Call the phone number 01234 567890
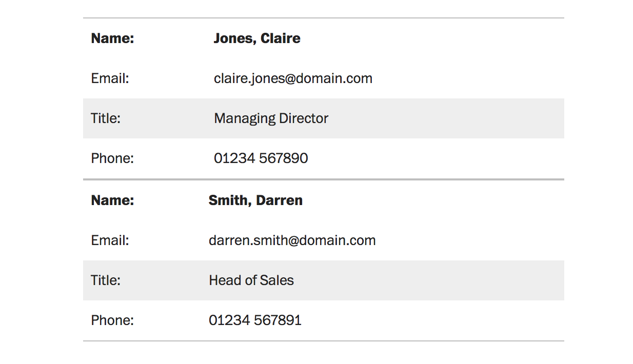 (261, 158)
